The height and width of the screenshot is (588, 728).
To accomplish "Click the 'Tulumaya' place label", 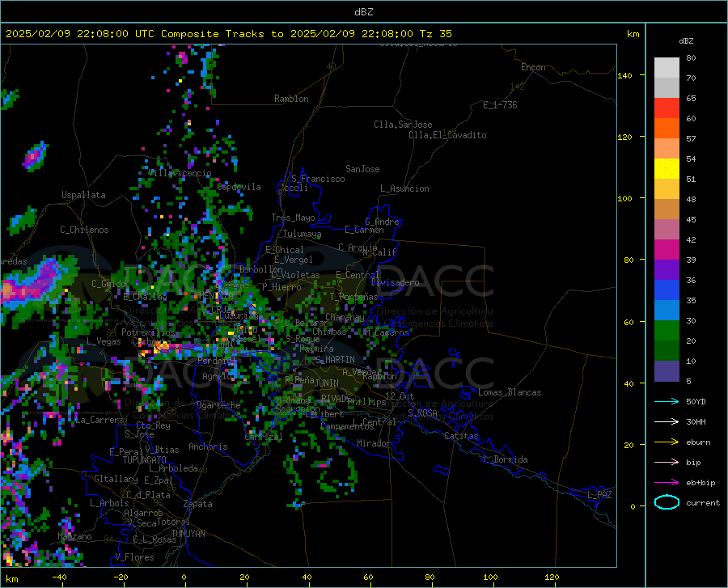I will [x=302, y=234].
